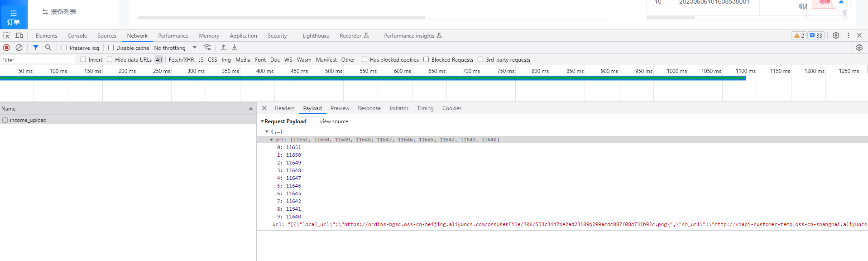Show the request Preview tab

coord(340,108)
